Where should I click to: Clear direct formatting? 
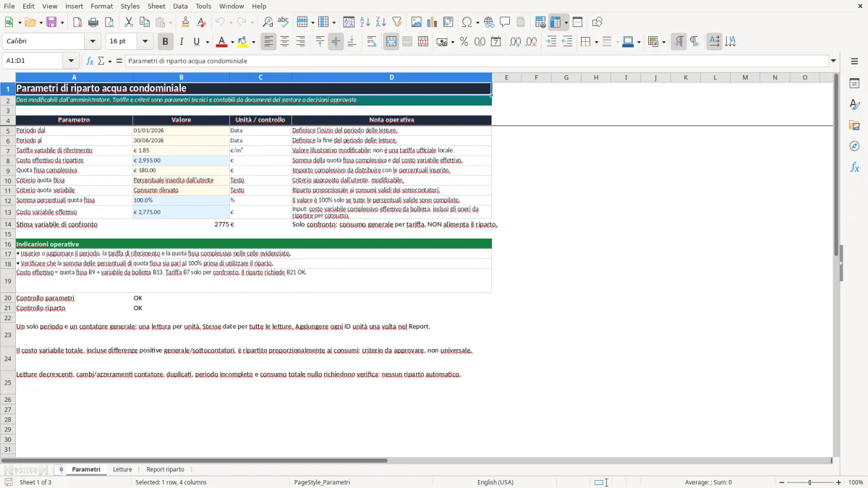tap(202, 22)
